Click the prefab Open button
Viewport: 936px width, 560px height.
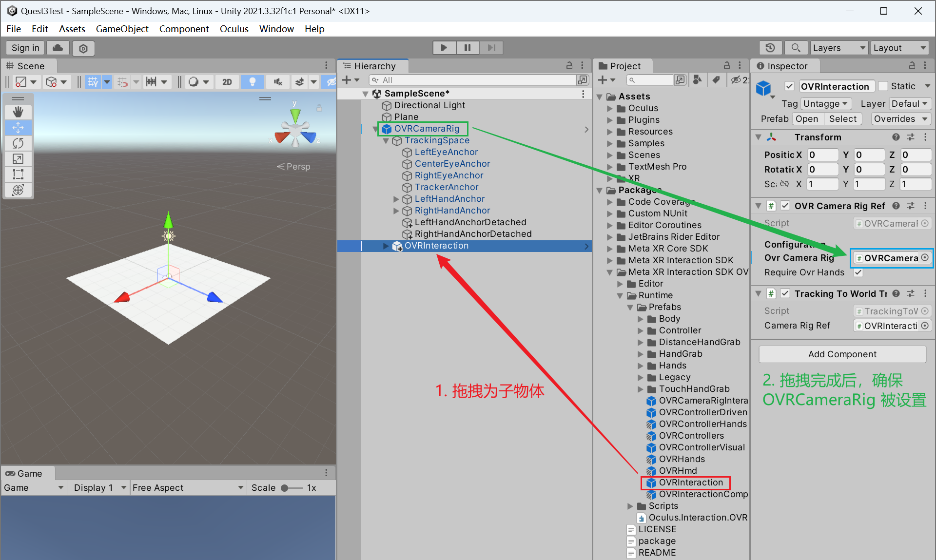pos(806,119)
